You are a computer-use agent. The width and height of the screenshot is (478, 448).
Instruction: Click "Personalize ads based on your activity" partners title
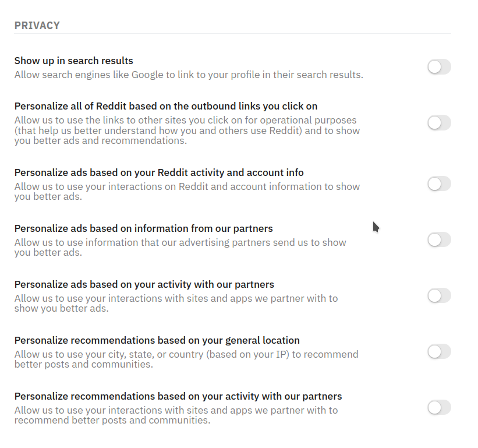point(144,284)
